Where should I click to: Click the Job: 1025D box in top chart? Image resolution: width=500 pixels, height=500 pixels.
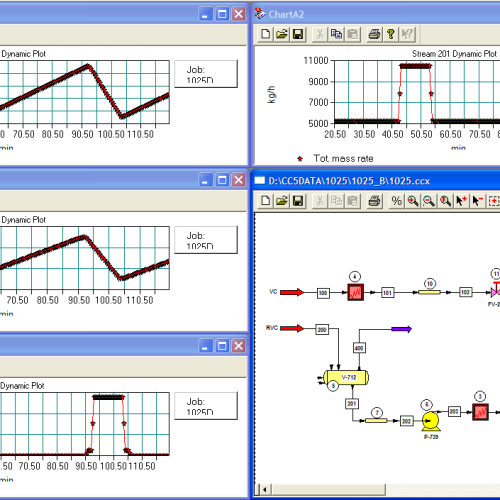pyautogui.click(x=206, y=74)
